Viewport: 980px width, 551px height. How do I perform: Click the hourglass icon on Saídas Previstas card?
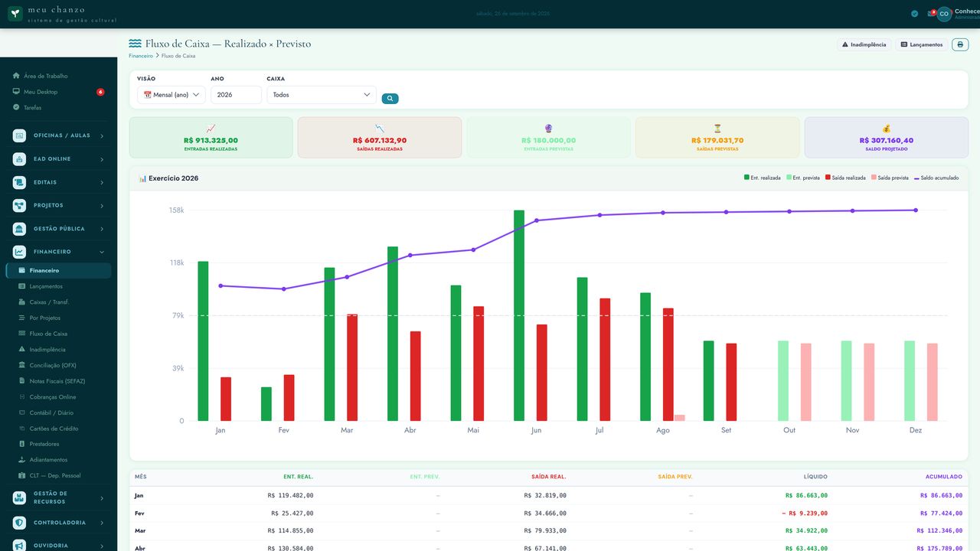[717, 129]
